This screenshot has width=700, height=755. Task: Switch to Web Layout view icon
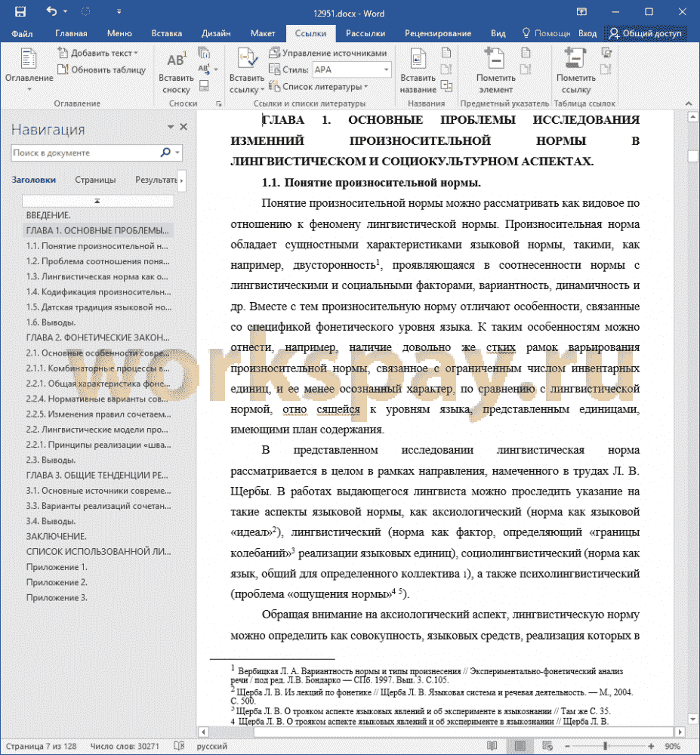click(547, 746)
